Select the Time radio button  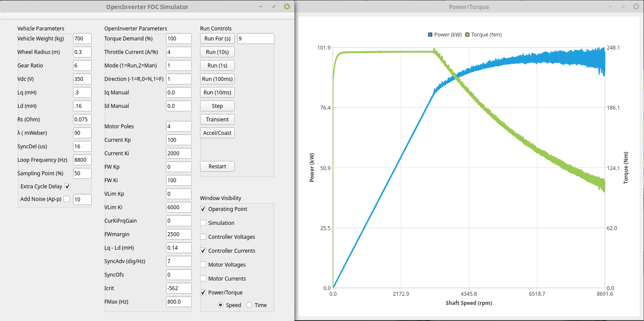[249, 305]
